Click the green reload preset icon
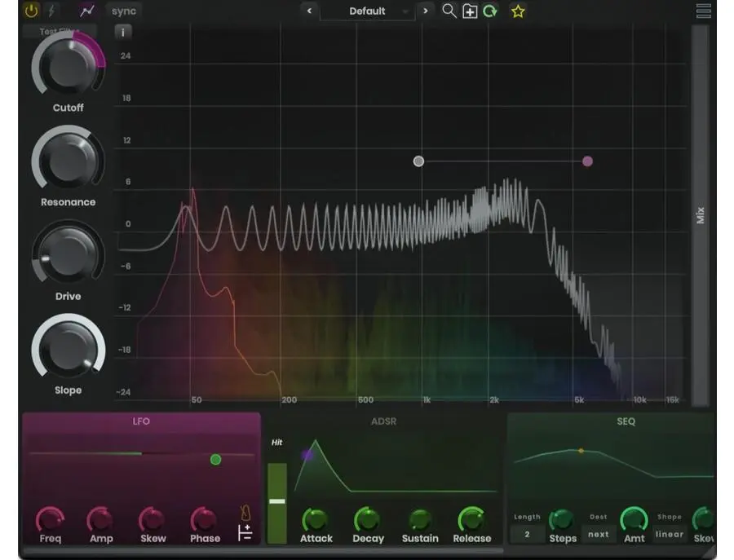Screen dimensions: 734x560 coord(489,11)
